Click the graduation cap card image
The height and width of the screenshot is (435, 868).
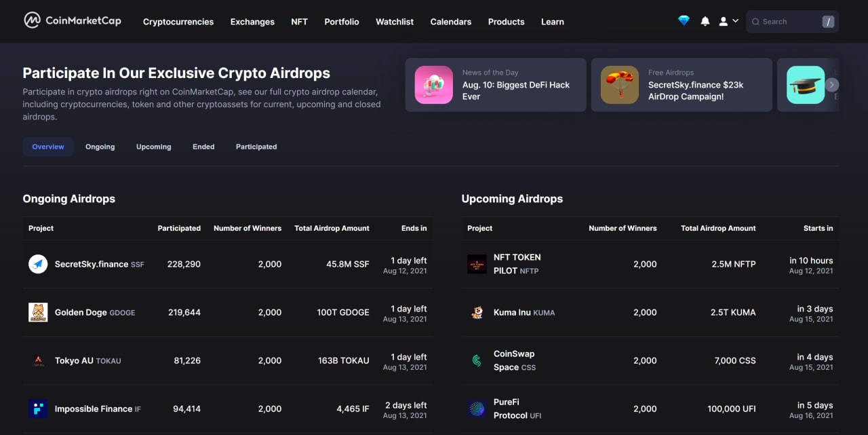(806, 85)
